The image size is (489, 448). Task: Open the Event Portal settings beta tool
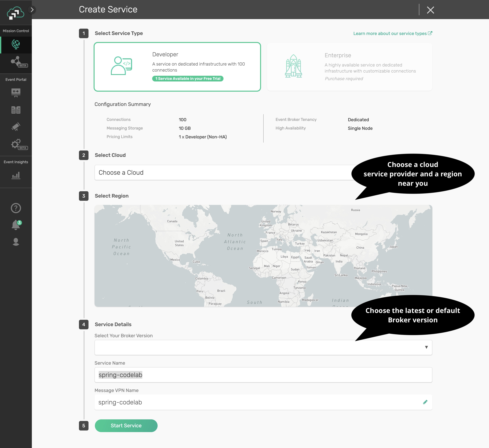click(x=16, y=144)
